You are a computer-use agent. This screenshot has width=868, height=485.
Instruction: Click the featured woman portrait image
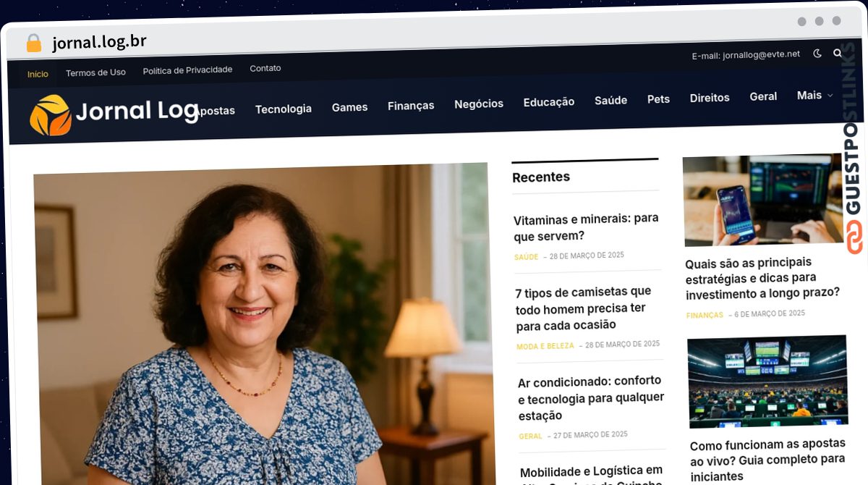point(263,324)
